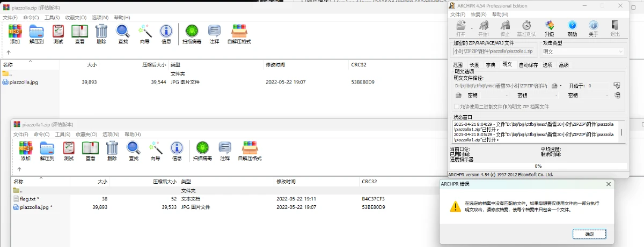Click Comment icon in piazzolla.zip window

214,31
